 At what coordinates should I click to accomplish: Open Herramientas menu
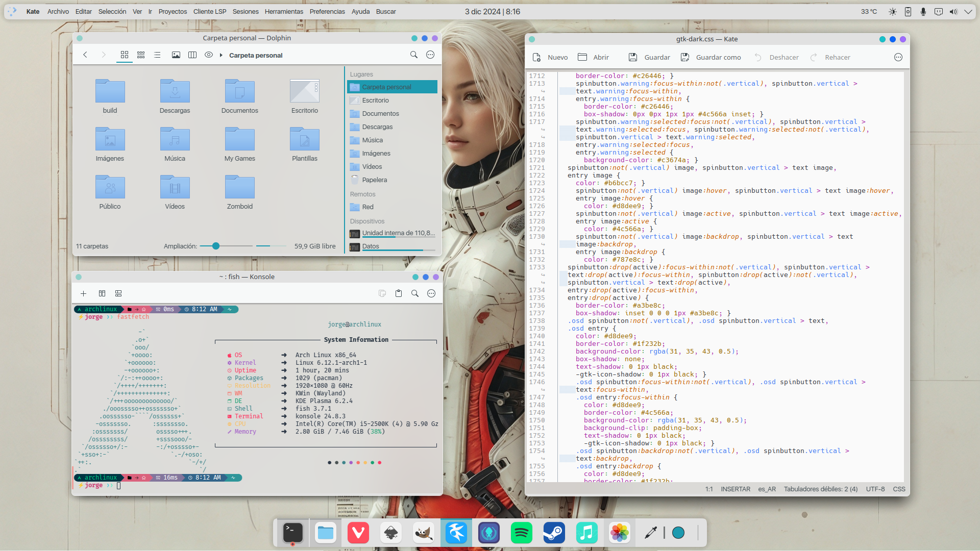(284, 11)
